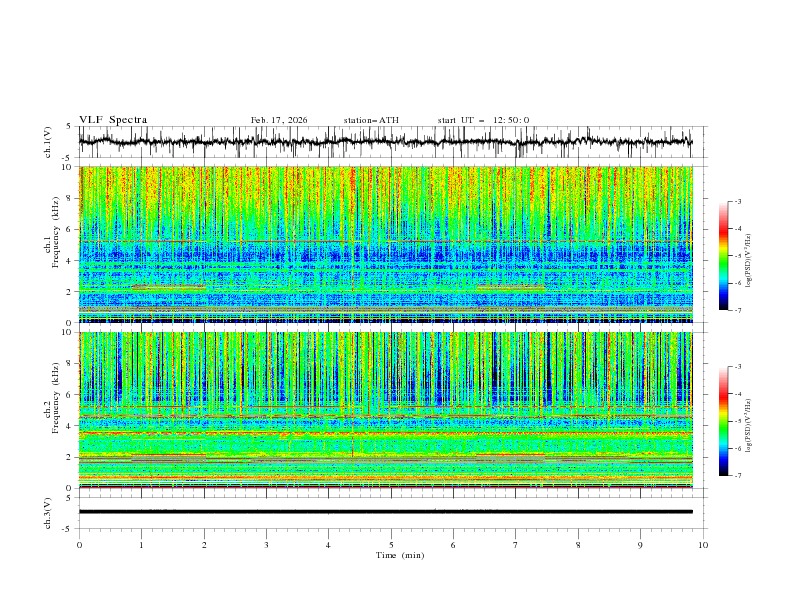The height and width of the screenshot is (612, 792).
Task: Click the 'ch.1(V)' waveform axis label
Action: coord(48,142)
